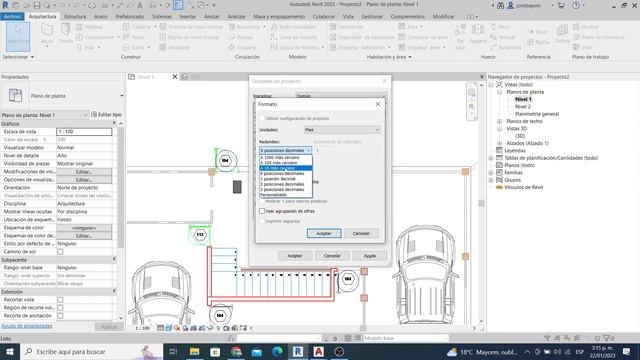The width and height of the screenshot is (640, 360).
Task: Click the Modificar arrow tool
Action: 18,36
